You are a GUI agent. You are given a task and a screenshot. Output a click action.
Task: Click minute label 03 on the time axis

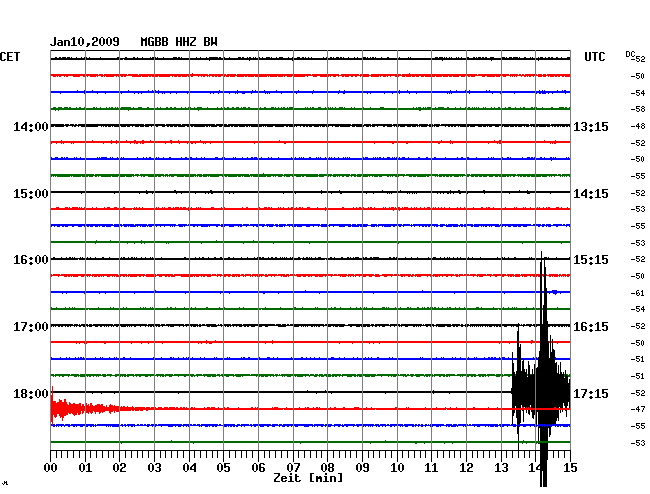[x=155, y=468]
